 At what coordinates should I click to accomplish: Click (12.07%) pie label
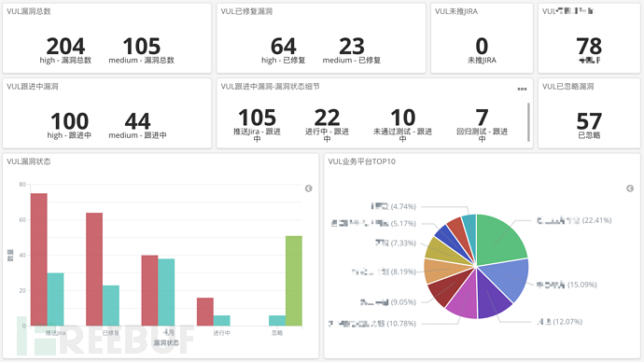(567, 321)
